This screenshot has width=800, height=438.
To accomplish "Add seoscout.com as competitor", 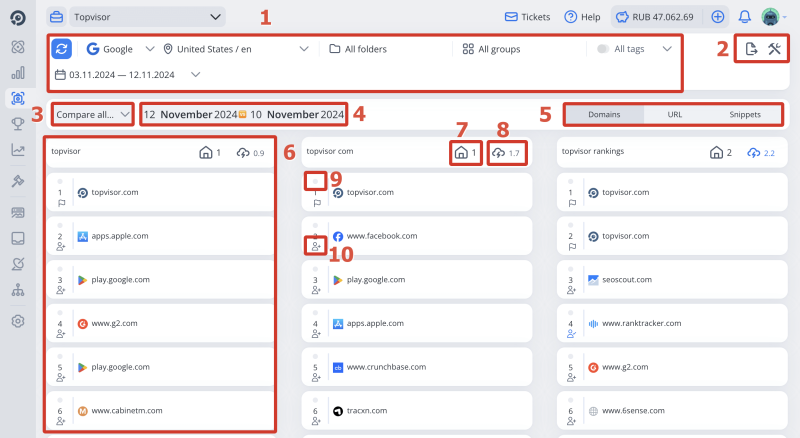I will coord(571,290).
